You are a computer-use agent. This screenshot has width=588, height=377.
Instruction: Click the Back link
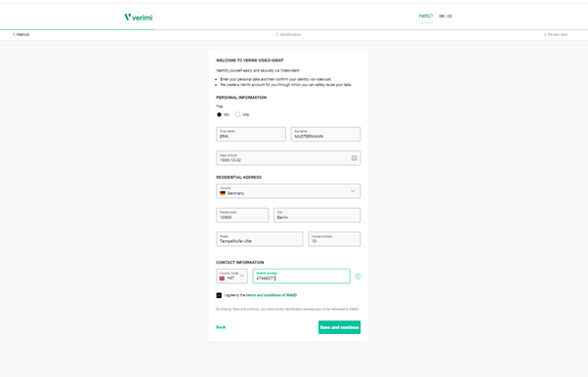click(x=221, y=327)
